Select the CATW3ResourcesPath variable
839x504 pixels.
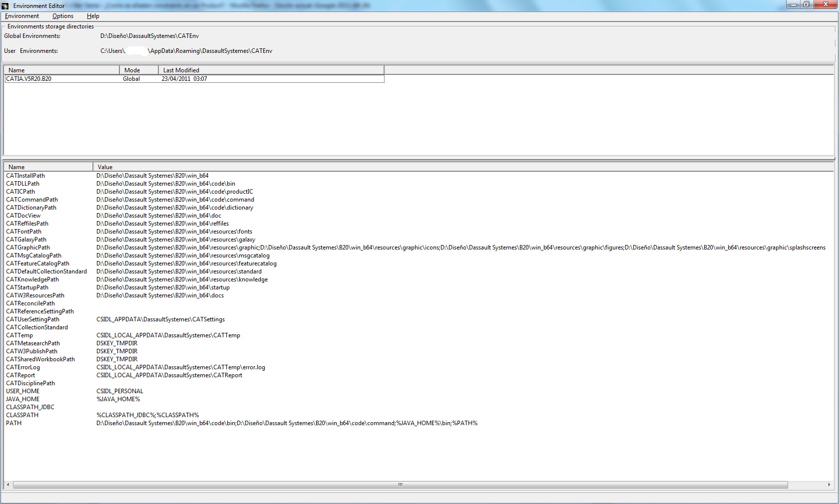click(x=35, y=295)
